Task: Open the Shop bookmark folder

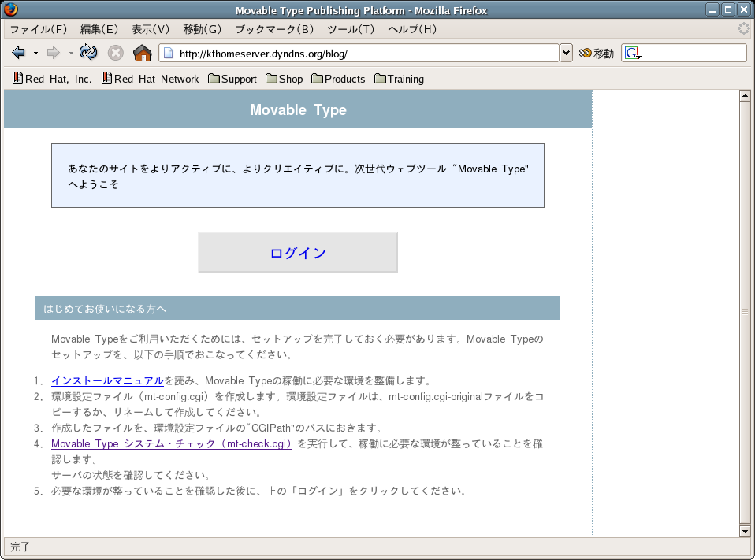Action: (x=284, y=79)
